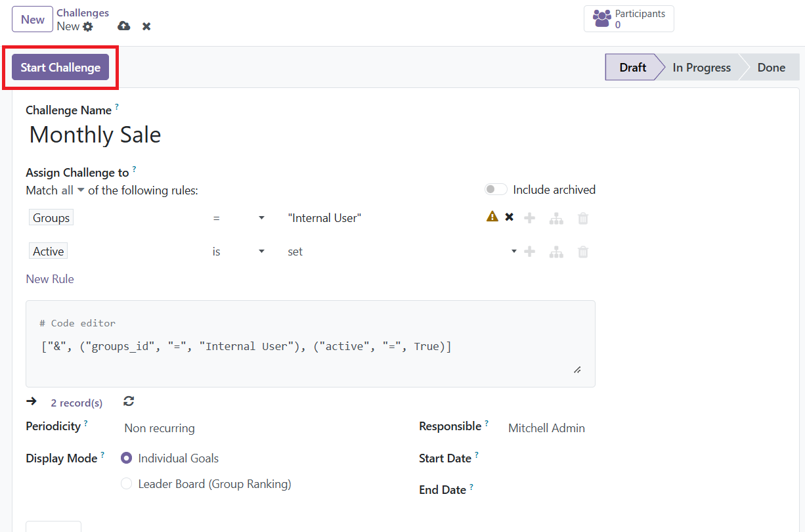This screenshot has height=532, width=805.
Task: Toggle the Include archived switch
Action: [496, 189]
